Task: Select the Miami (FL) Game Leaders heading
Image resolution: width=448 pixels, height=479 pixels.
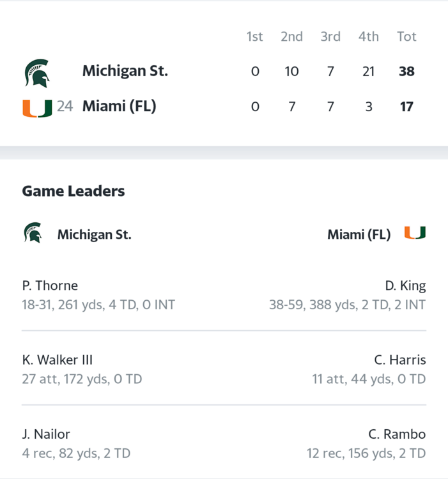Action: [359, 234]
